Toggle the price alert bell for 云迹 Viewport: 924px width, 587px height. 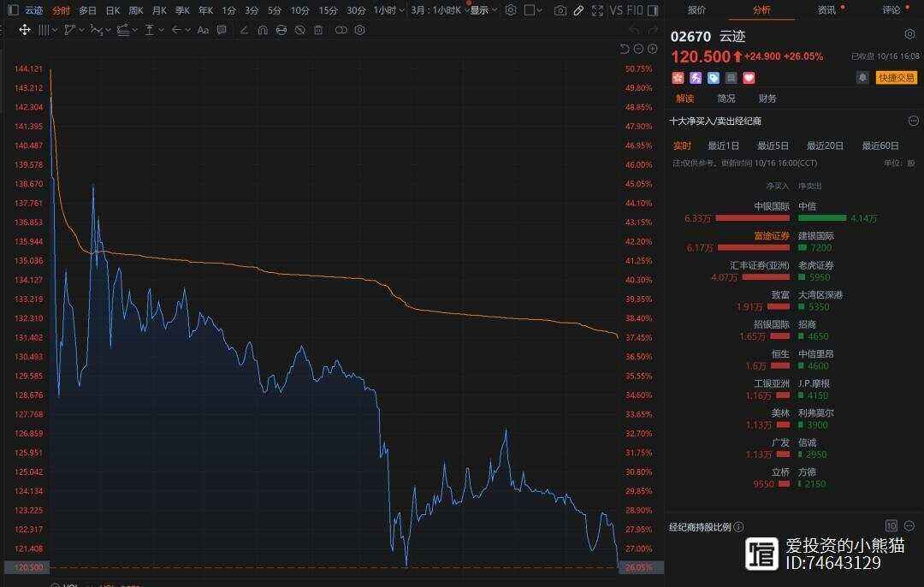863,77
